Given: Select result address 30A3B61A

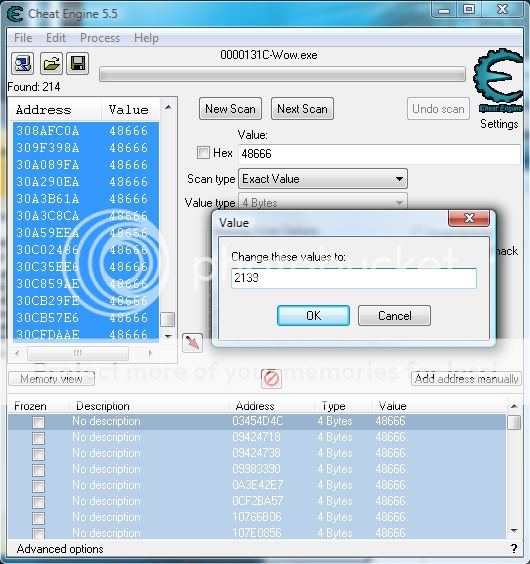Looking at the screenshot, I should 47,199.
